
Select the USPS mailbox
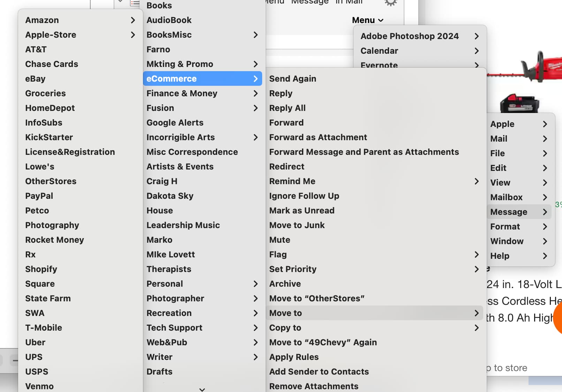click(80, 372)
